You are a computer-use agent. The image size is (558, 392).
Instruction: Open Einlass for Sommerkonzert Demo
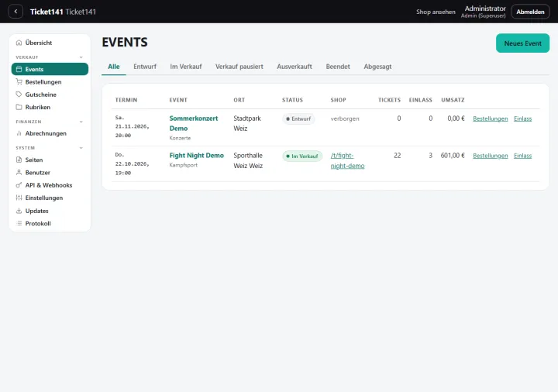[522, 119]
